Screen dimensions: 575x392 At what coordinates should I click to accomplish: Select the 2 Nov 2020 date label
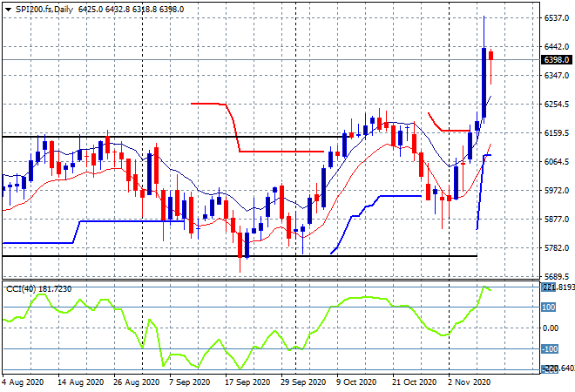(x=469, y=382)
